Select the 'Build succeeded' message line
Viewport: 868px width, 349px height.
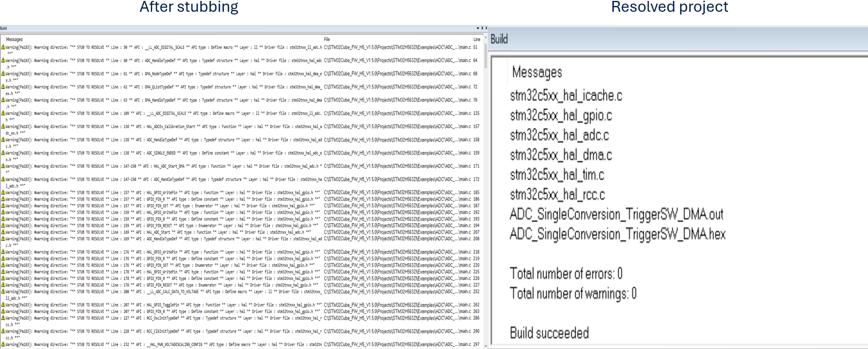[x=549, y=333]
